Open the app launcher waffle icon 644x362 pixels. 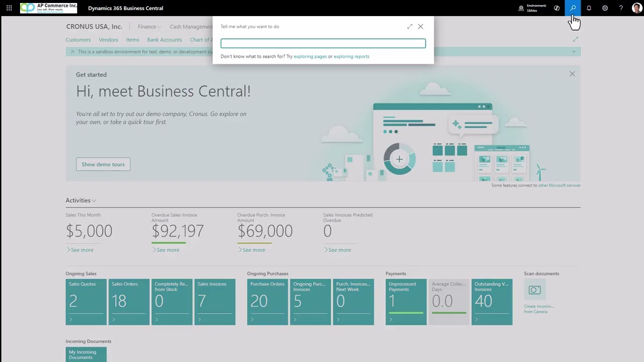[x=9, y=8]
